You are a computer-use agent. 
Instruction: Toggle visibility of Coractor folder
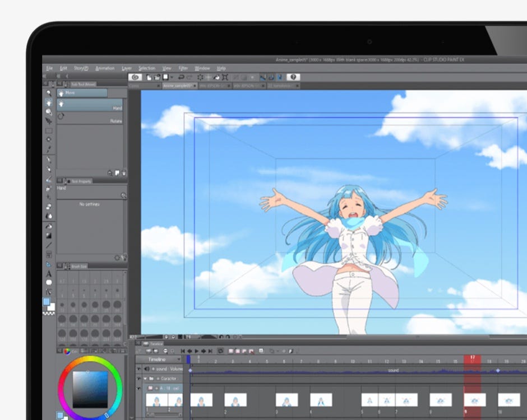(138, 379)
